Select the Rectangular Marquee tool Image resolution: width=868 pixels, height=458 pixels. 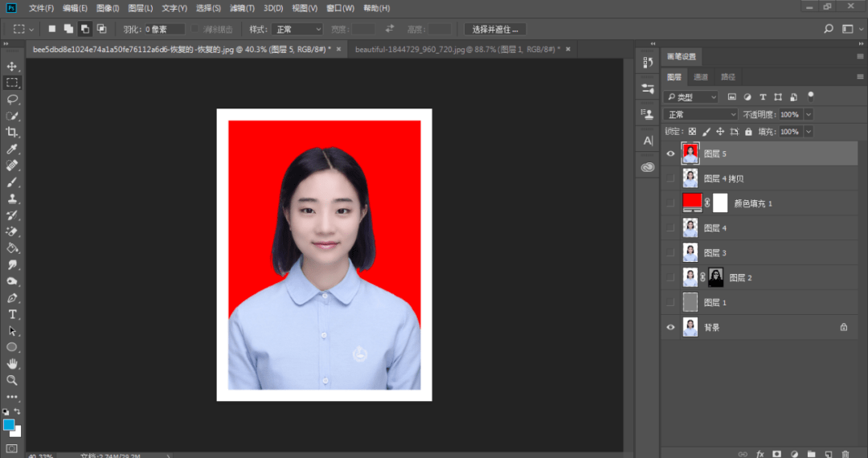[x=11, y=83]
